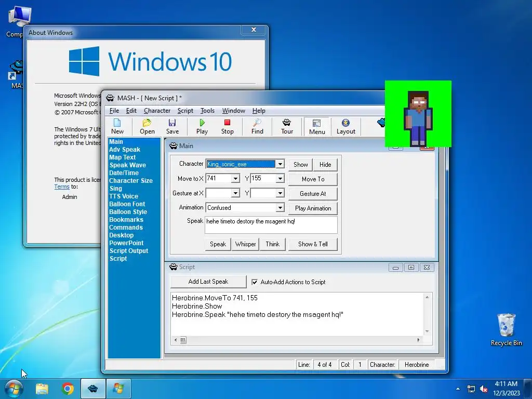Show hidden tray icons arrow
532x399 pixels.
coord(458,389)
